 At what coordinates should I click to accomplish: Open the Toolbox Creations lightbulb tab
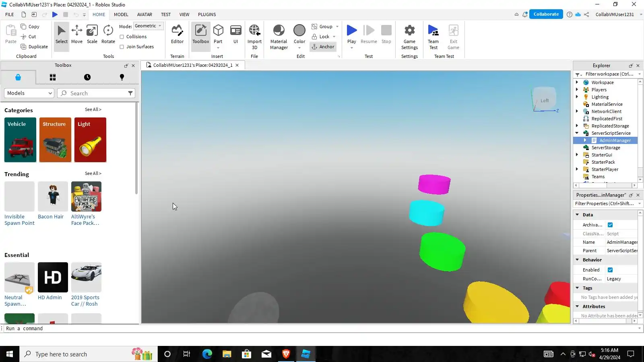122,77
